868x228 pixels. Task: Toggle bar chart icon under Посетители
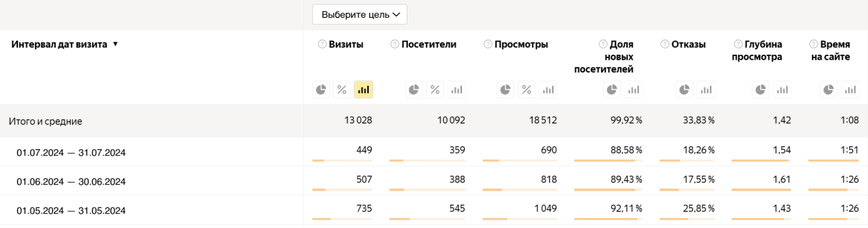coord(456,90)
